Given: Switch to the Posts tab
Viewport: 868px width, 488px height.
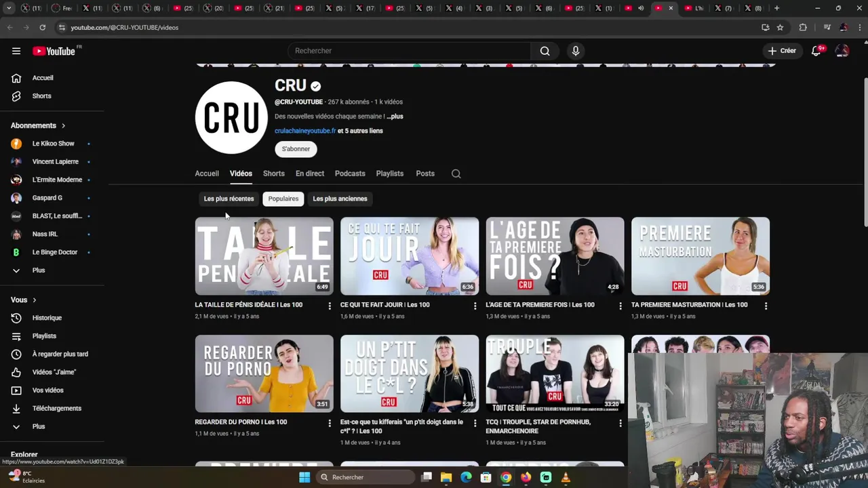Looking at the screenshot, I should tap(425, 174).
